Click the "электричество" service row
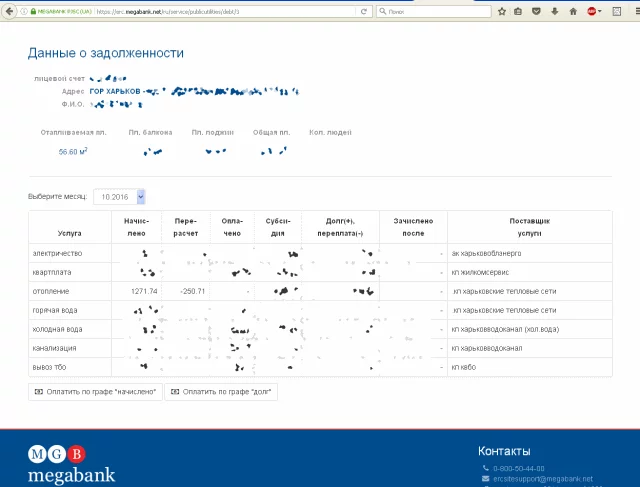The image size is (640, 487). (320, 253)
